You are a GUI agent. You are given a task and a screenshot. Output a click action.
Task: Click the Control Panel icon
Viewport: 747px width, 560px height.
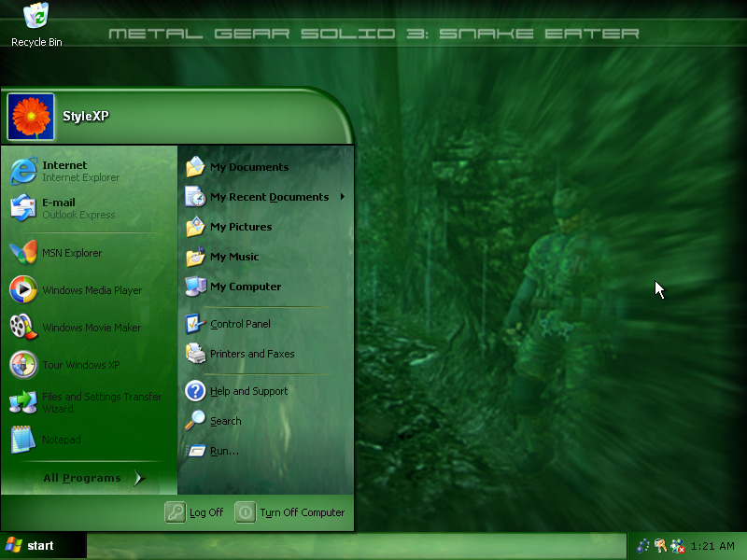tap(195, 324)
